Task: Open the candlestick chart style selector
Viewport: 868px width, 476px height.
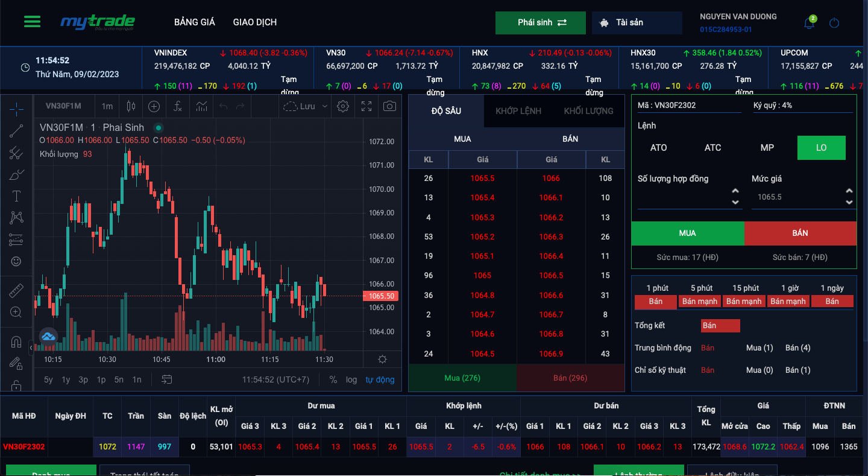Action: [x=131, y=106]
